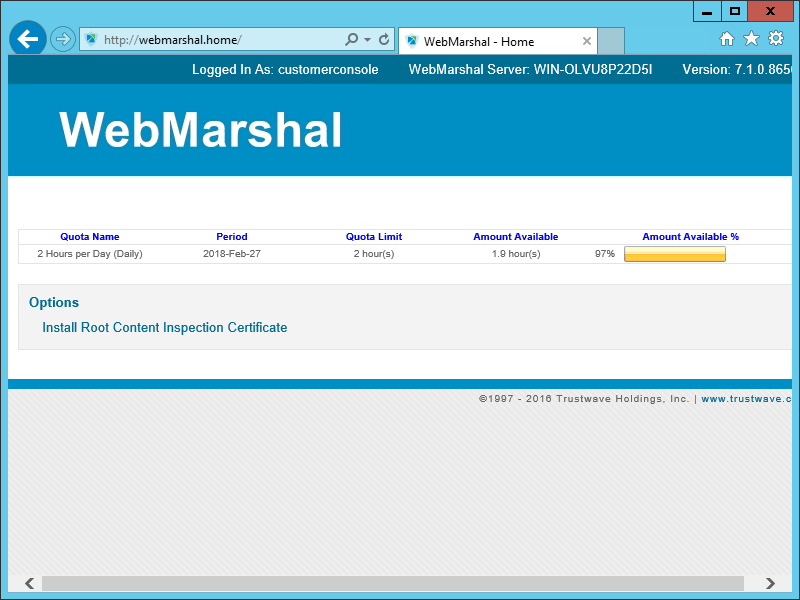800x600 pixels.
Task: Close the WebMarshal - Home tab
Action: click(x=587, y=42)
